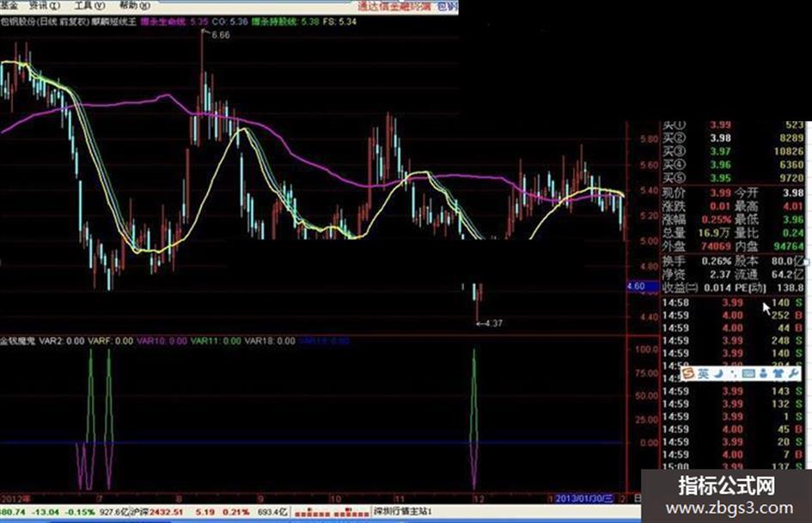Toggle the 英 language mode in IME bar

(703, 374)
